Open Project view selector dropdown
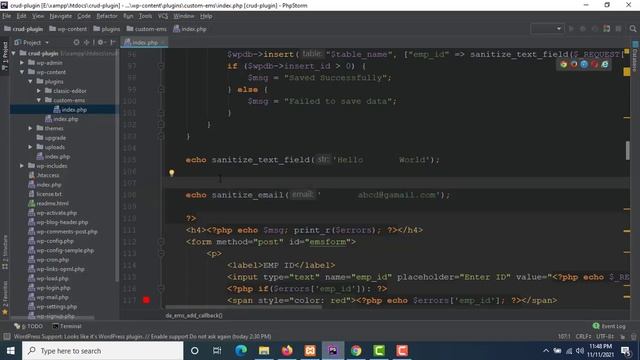The image size is (640, 360). point(32,42)
